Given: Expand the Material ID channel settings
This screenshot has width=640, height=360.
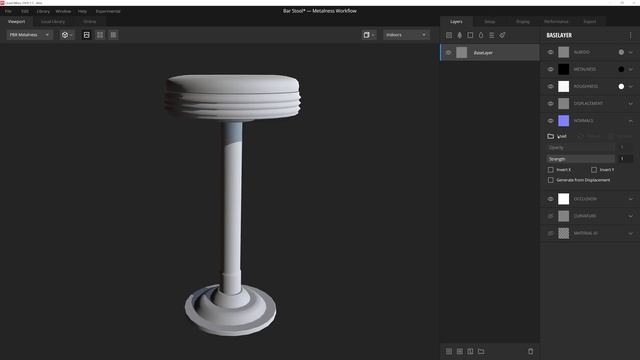Looking at the screenshot, I should tap(631, 233).
